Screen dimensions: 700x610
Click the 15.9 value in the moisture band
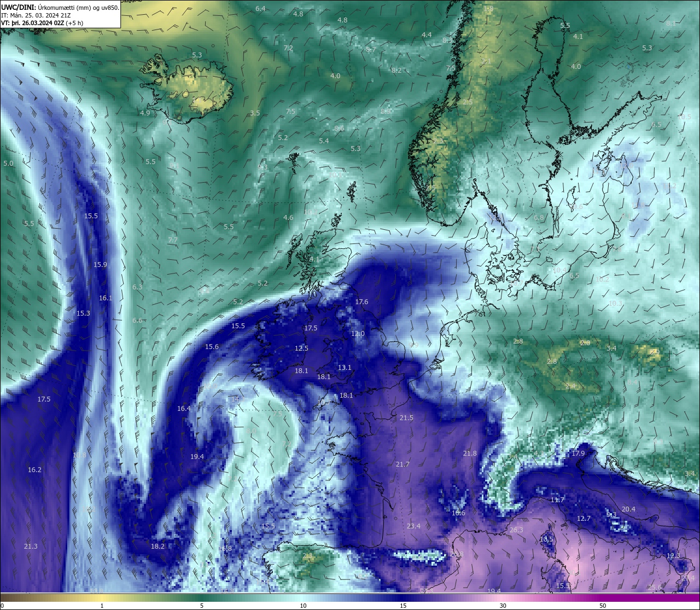[100, 265]
